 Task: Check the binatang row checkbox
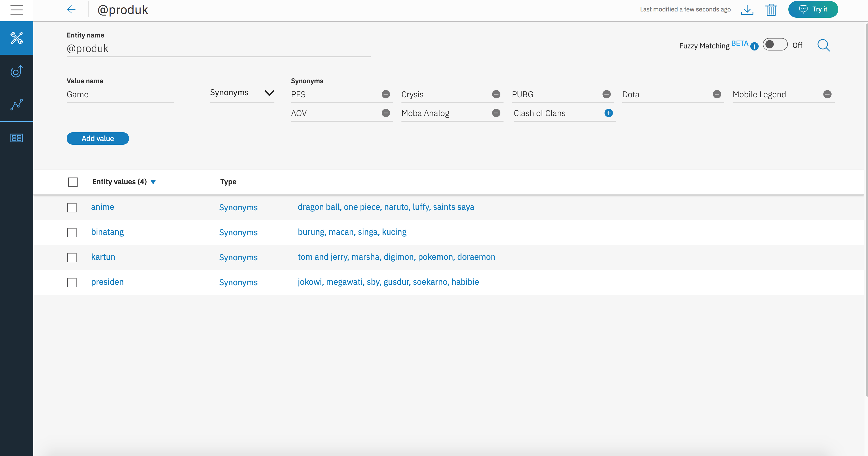72,232
